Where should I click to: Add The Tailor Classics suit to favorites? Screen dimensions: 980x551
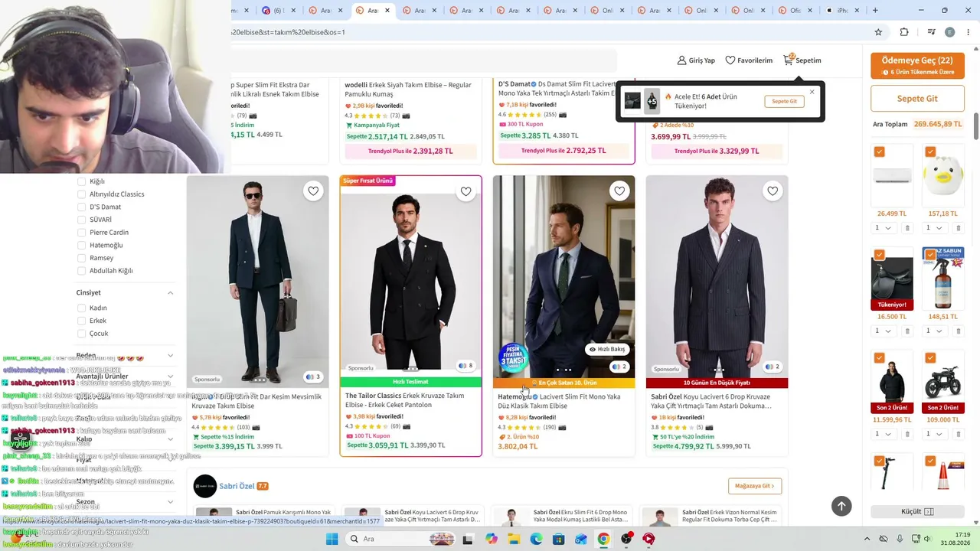tap(466, 191)
